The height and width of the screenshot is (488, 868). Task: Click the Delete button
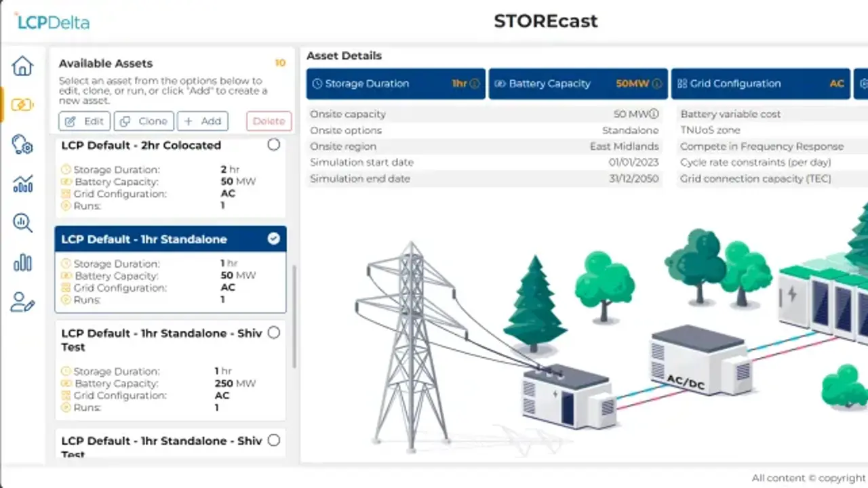pos(269,121)
